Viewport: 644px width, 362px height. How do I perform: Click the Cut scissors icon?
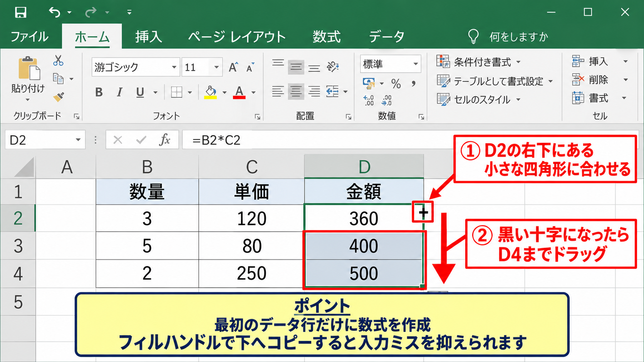pos(58,60)
